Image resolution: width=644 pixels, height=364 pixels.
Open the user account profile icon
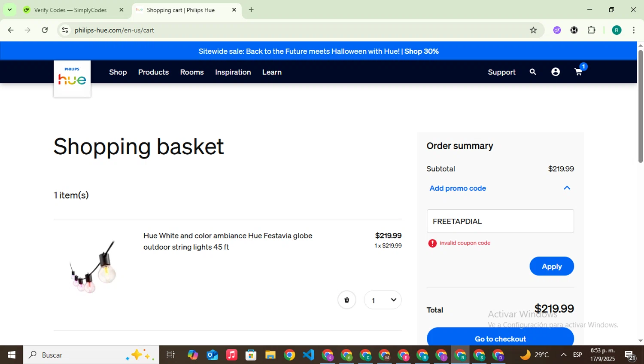click(556, 72)
